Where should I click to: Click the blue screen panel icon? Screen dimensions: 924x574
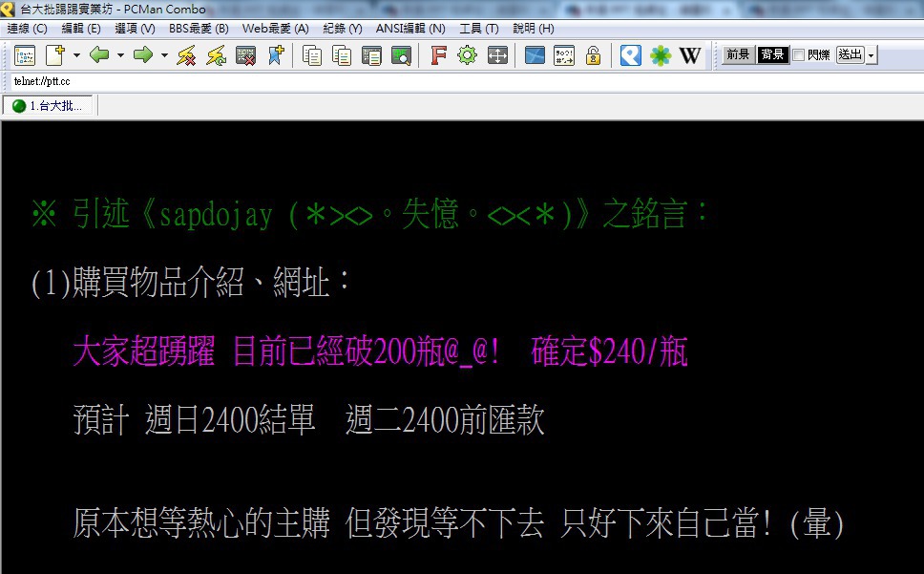535,55
